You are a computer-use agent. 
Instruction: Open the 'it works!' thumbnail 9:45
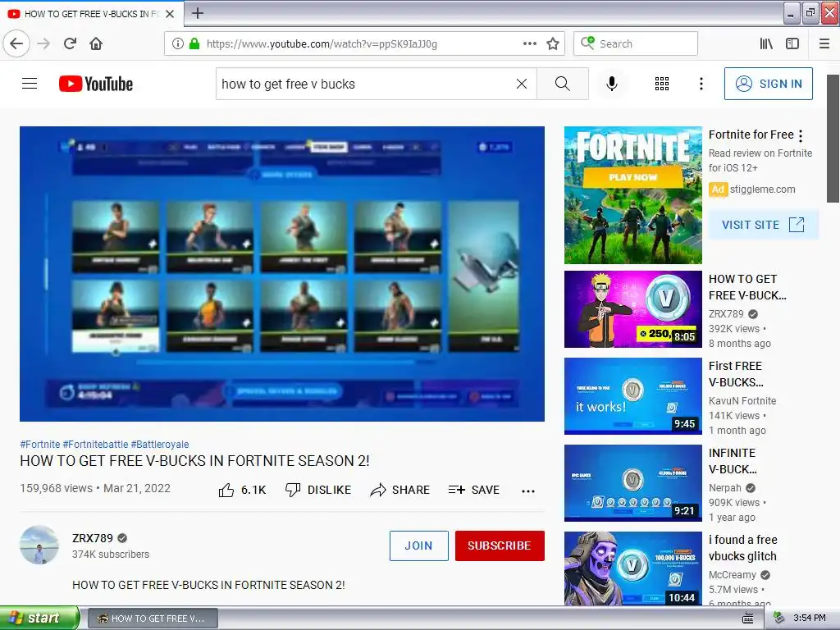click(633, 396)
